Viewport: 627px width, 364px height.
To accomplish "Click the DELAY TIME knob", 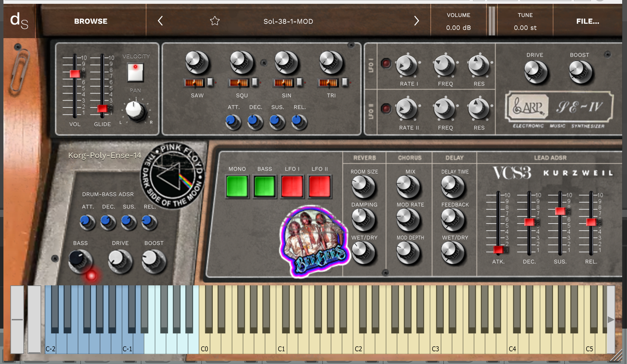I will pyautogui.click(x=453, y=186).
